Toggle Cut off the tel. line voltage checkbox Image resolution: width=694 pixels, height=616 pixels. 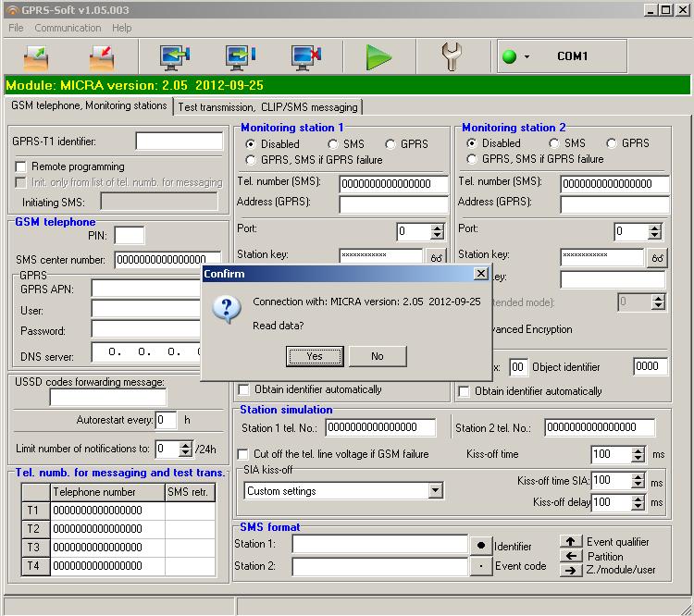click(242, 454)
